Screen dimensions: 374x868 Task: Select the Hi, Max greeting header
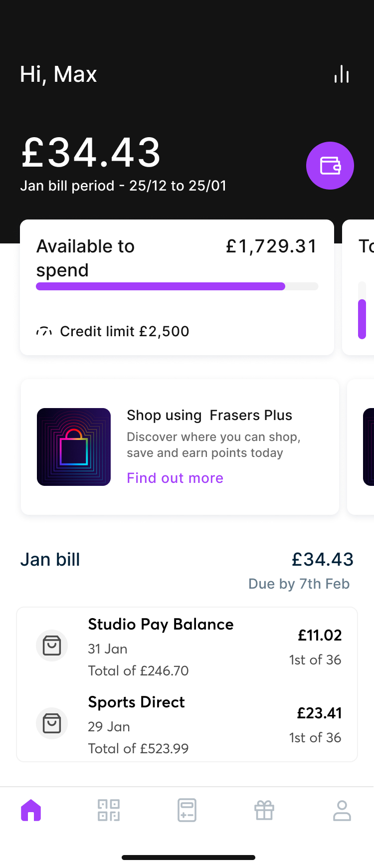coord(58,74)
